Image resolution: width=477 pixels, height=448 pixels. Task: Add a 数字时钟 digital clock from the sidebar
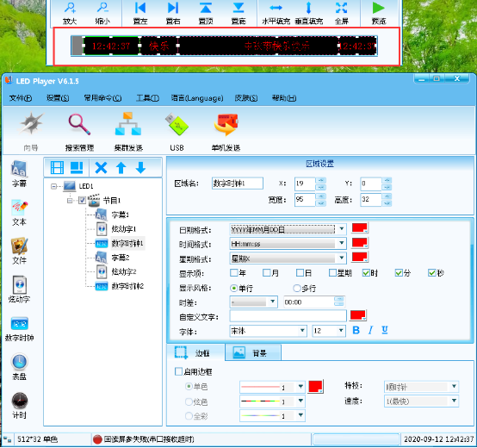[20, 329]
